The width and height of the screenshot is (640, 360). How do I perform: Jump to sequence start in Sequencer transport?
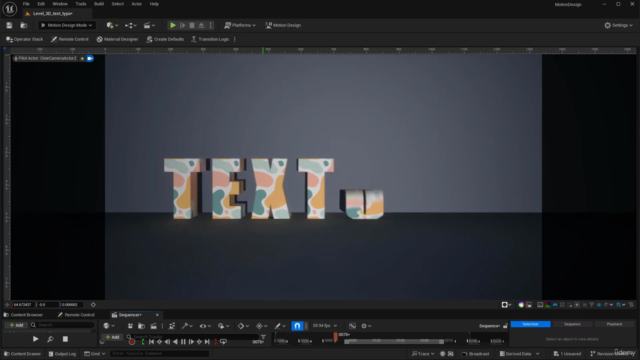click(151, 342)
